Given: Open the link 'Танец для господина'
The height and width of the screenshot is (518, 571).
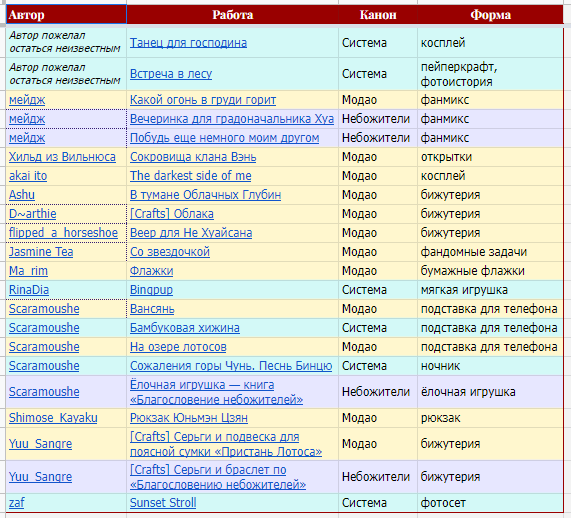Looking at the screenshot, I should (188, 43).
